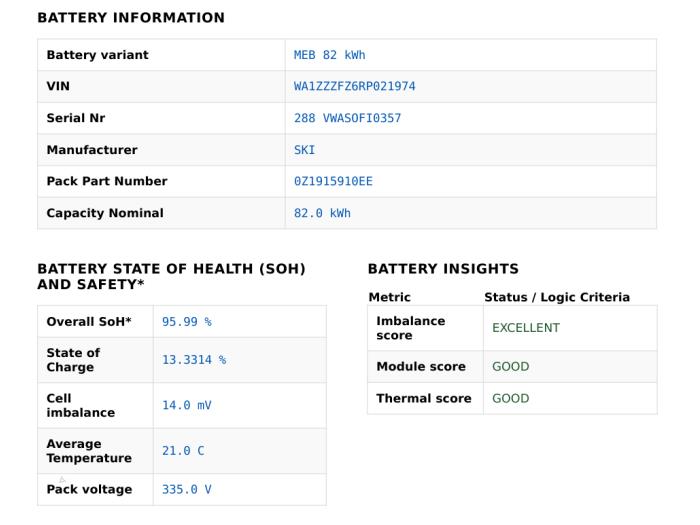Click the VIN value WA1ZZZFZ6RP021974
This screenshot has width=700, height=525.
(x=354, y=86)
